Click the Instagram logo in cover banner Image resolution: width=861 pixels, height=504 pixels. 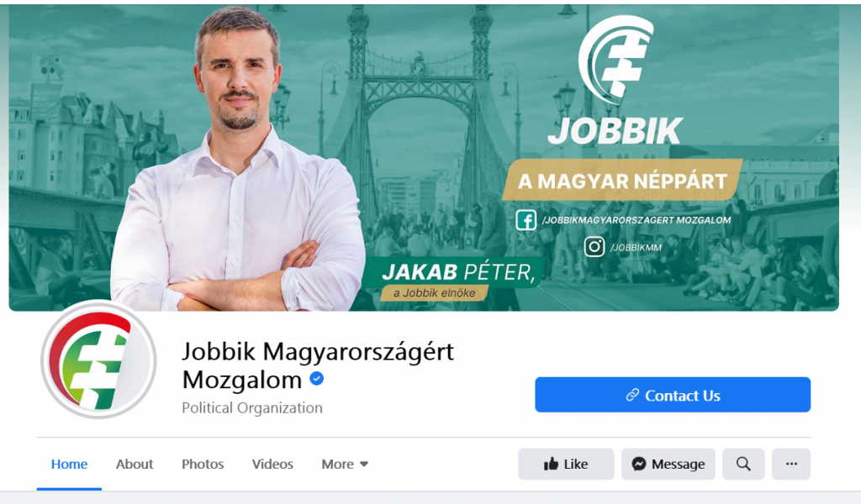tap(594, 246)
